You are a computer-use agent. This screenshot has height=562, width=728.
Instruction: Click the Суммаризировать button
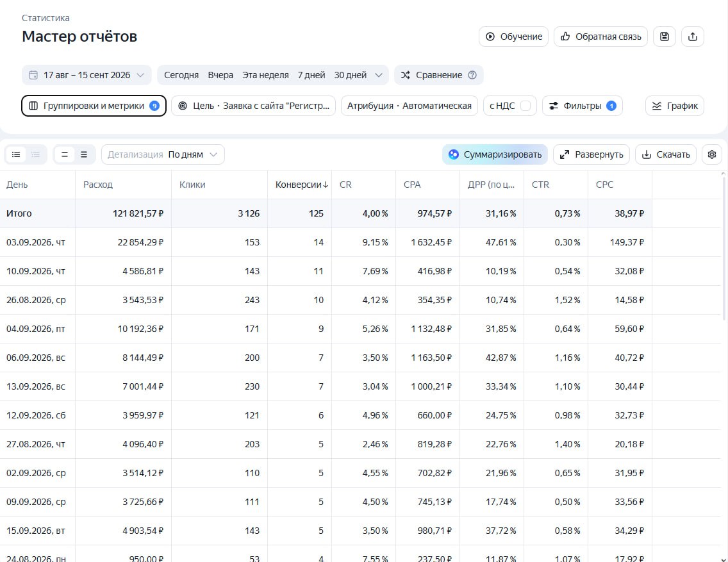coord(495,154)
